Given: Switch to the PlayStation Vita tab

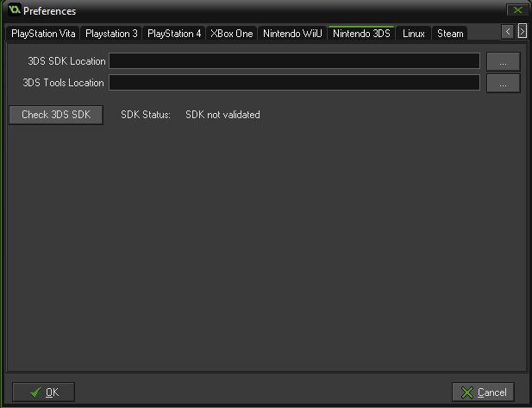Looking at the screenshot, I should click(43, 34).
